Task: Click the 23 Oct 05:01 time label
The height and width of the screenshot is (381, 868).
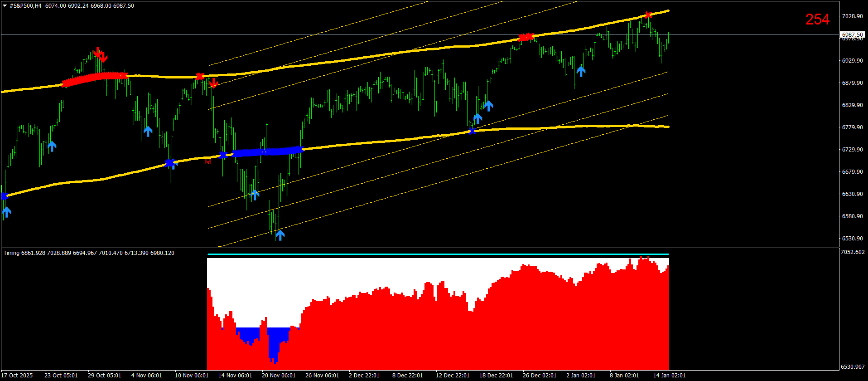Action: pyautogui.click(x=61, y=376)
